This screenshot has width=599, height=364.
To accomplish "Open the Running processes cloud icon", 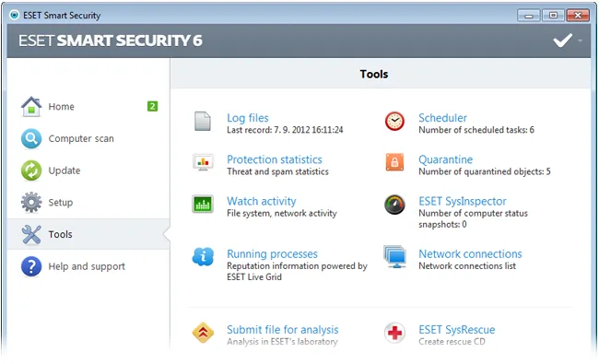I will [x=203, y=256].
